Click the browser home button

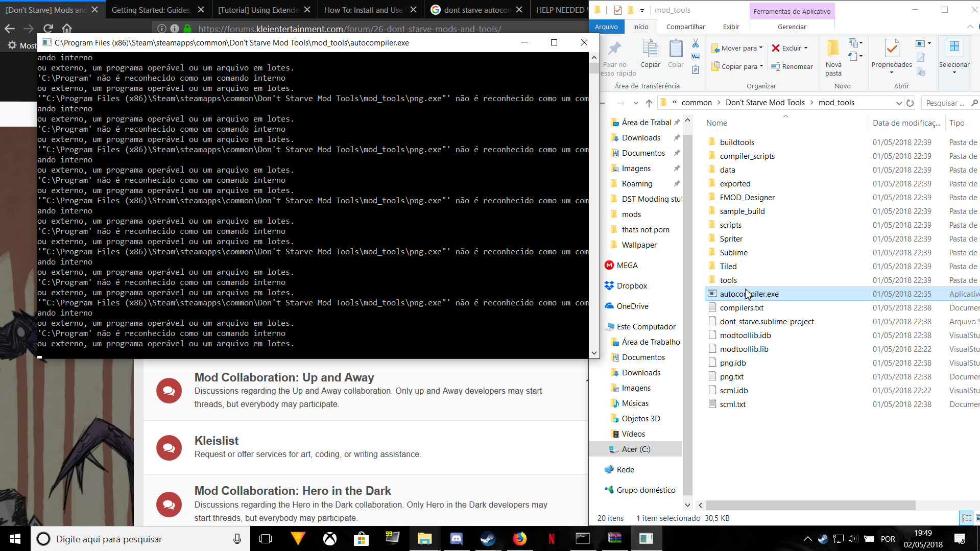[x=67, y=29]
